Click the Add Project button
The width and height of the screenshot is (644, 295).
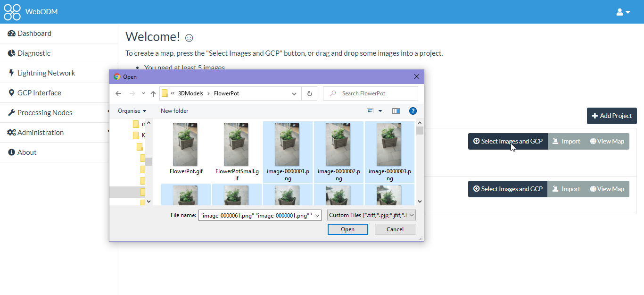611,116
